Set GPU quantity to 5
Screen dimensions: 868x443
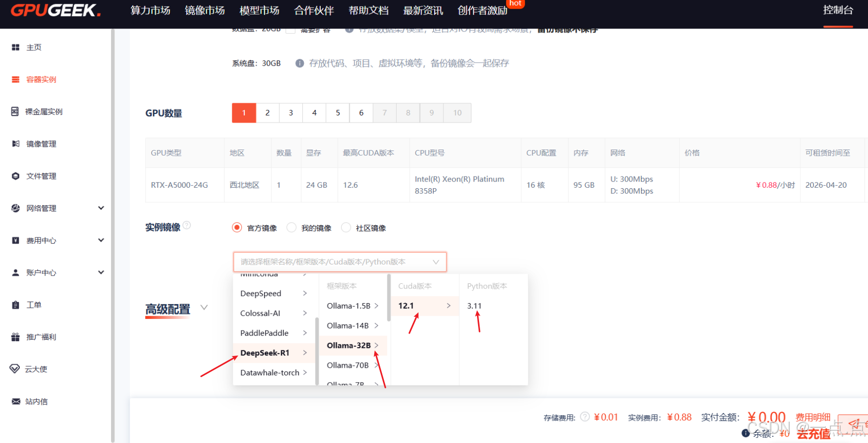coord(338,113)
